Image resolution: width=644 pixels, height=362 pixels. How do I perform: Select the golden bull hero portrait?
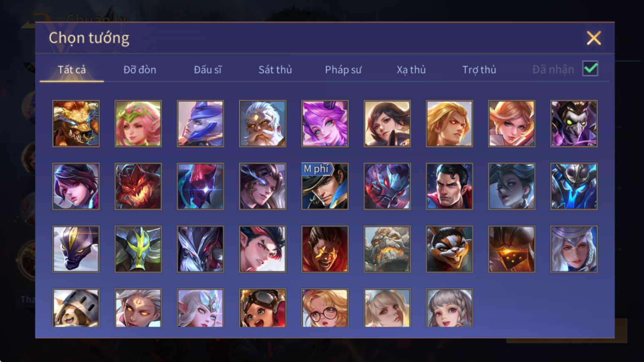[76, 123]
